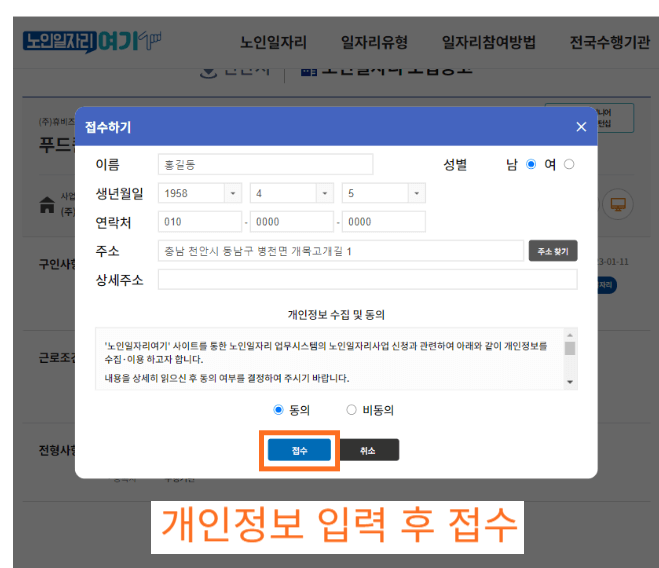Open the 노인일자리 menu

point(273,42)
